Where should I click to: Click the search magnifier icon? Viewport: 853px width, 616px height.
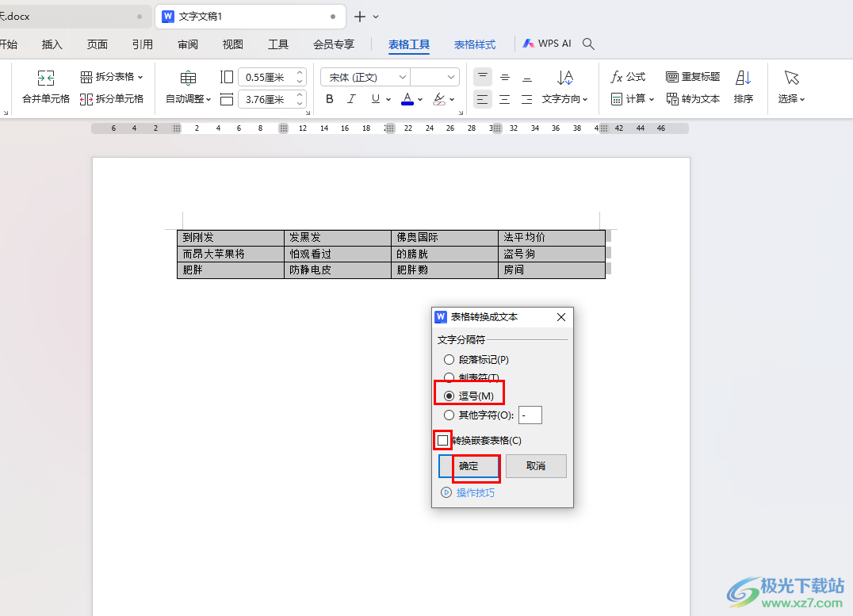pos(588,44)
